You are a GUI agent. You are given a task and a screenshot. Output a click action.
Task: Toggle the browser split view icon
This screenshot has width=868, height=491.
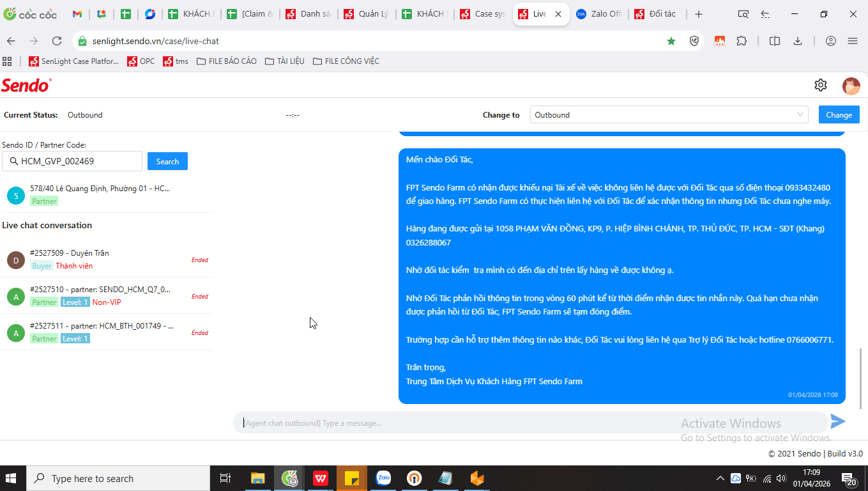point(775,41)
